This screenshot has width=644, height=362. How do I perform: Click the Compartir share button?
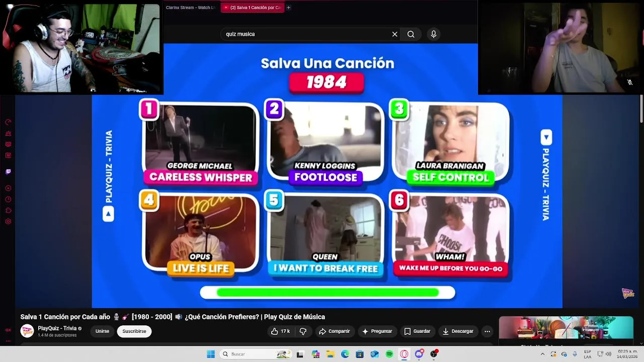coord(335,331)
